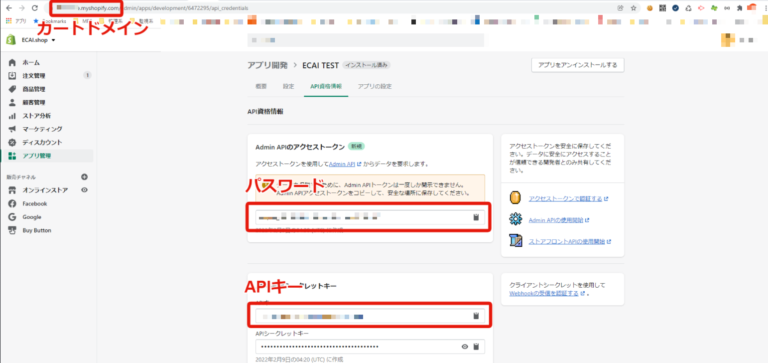The width and height of the screenshot is (768, 363).
Task: Open the account avatar menu at top right
Action: pos(728,40)
